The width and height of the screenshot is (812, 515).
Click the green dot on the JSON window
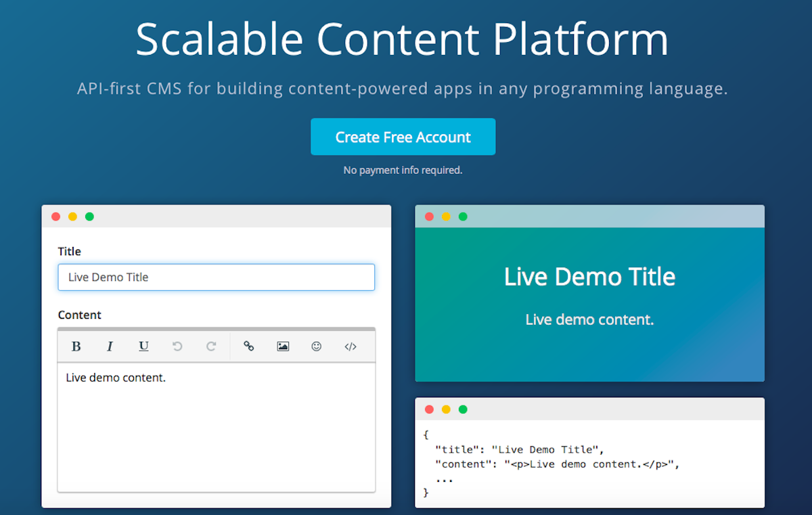click(463, 409)
